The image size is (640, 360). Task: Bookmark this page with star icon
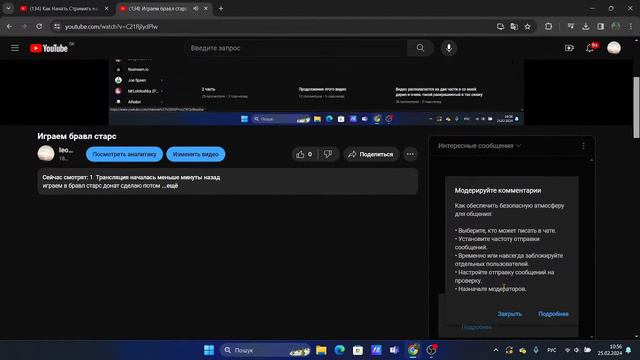527,27
